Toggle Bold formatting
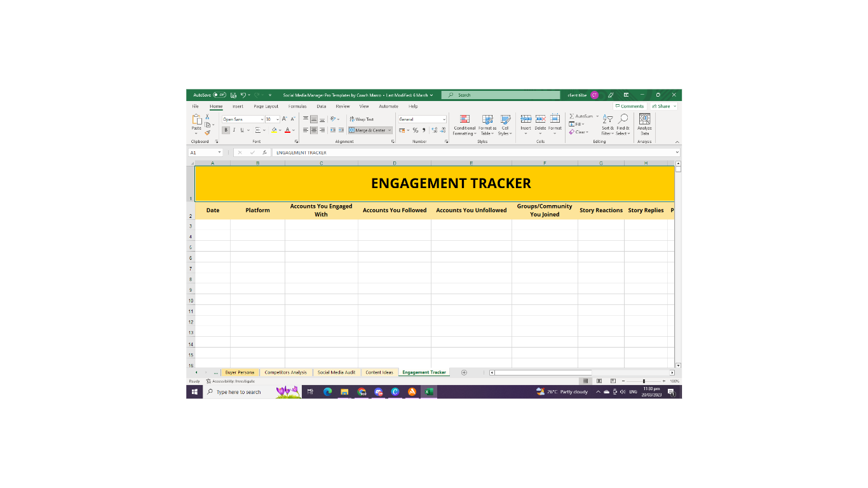The width and height of the screenshot is (868, 488). (x=226, y=130)
